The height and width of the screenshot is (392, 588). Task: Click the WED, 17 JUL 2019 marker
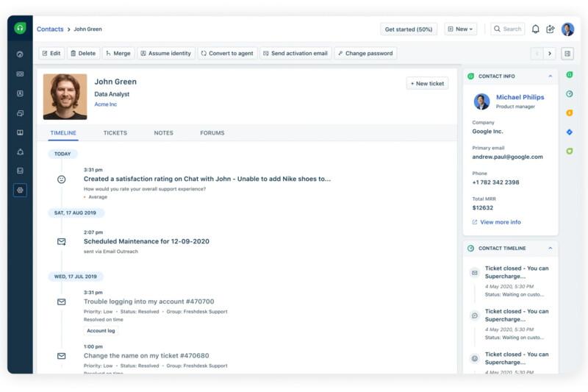pyautogui.click(x=76, y=277)
